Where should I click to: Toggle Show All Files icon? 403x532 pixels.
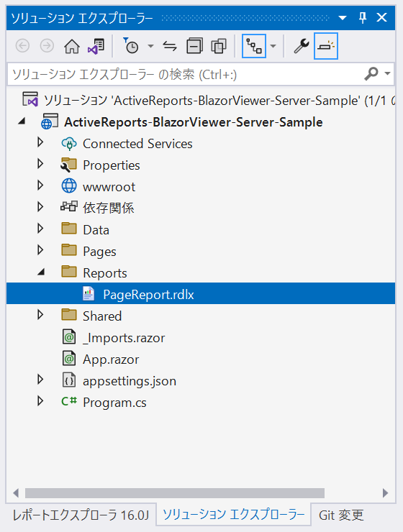point(219,46)
